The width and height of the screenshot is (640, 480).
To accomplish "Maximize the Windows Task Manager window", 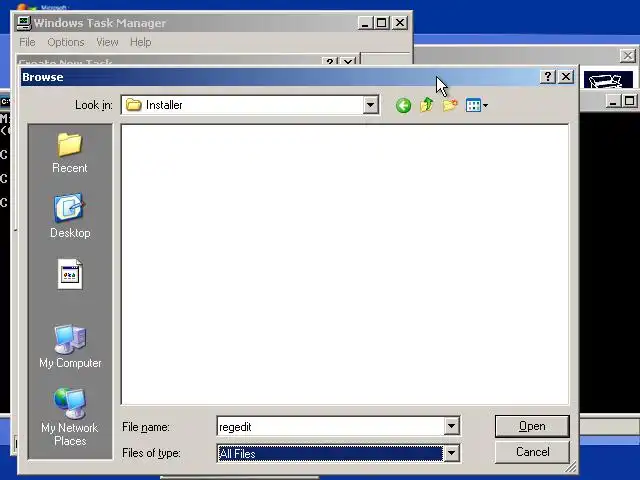I will [x=382, y=23].
